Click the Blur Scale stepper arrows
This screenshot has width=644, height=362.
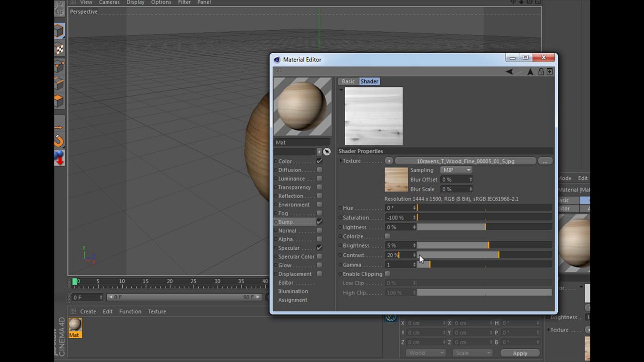pos(471,189)
